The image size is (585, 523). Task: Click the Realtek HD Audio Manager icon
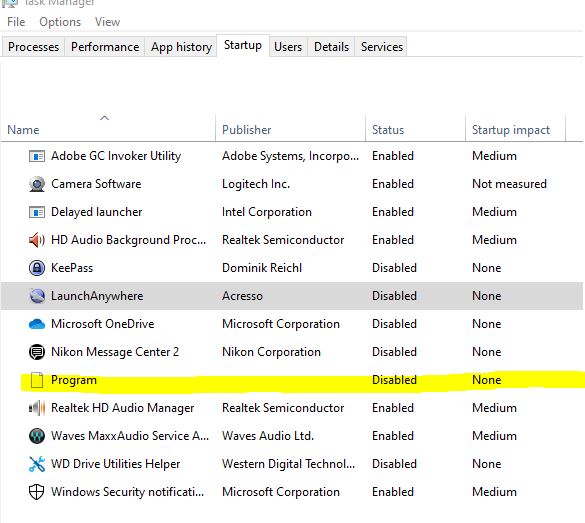37,408
